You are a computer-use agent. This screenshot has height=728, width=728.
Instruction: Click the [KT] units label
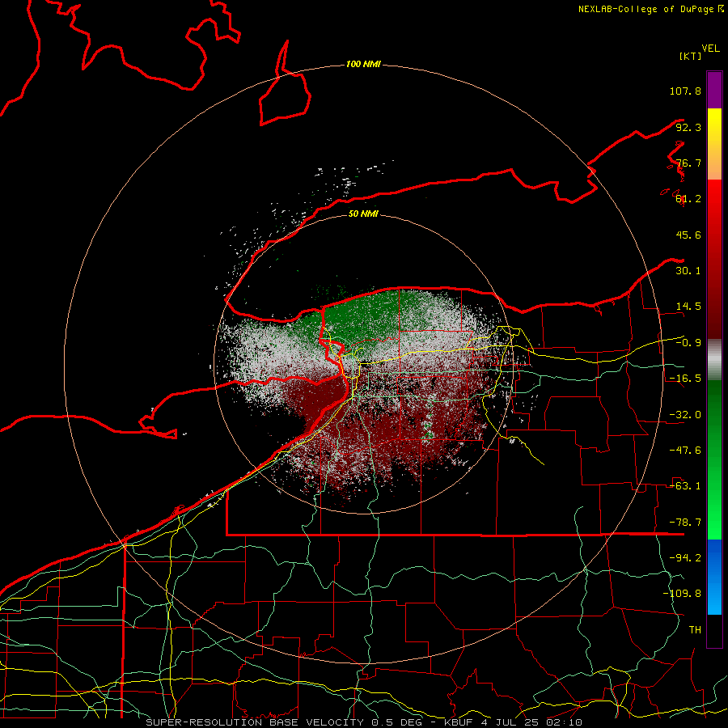(690, 56)
